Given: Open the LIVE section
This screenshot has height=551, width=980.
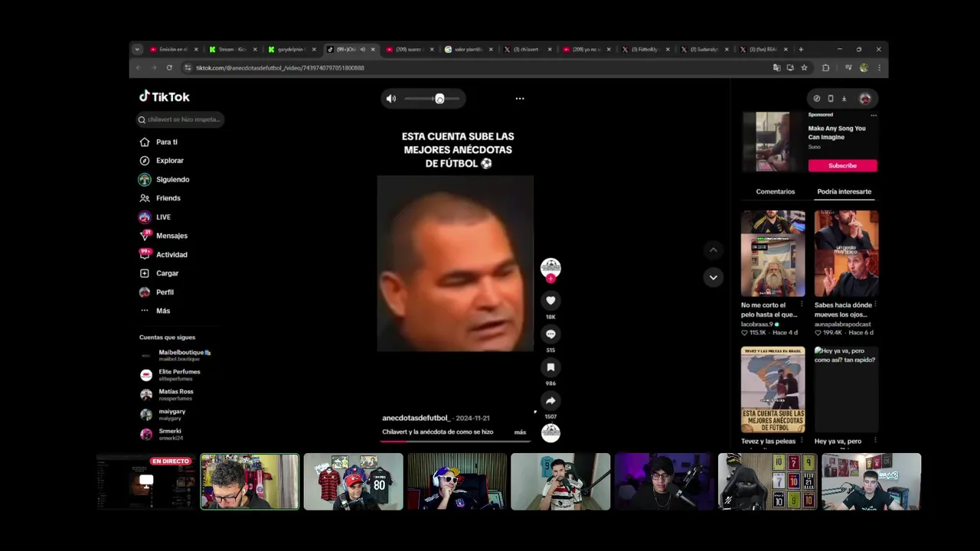Looking at the screenshot, I should pos(155,217).
